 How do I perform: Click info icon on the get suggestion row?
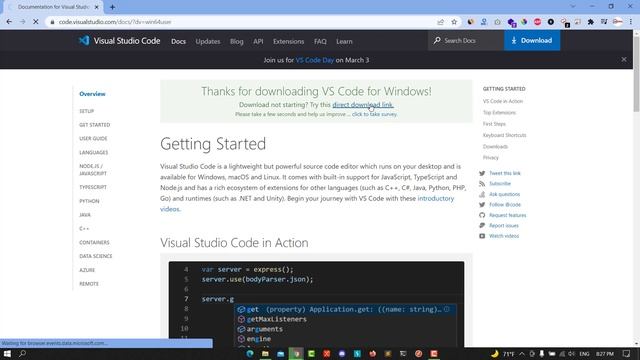(x=447, y=309)
